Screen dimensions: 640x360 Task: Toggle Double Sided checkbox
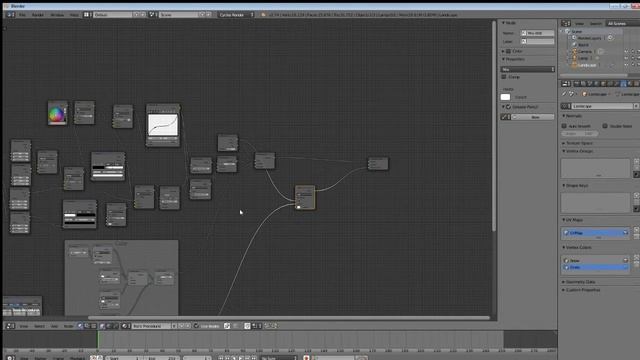click(x=605, y=126)
